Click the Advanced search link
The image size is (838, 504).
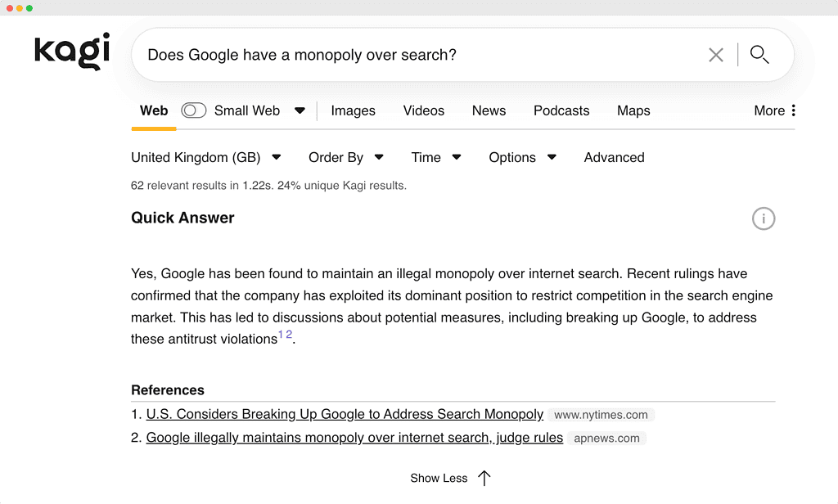point(614,157)
